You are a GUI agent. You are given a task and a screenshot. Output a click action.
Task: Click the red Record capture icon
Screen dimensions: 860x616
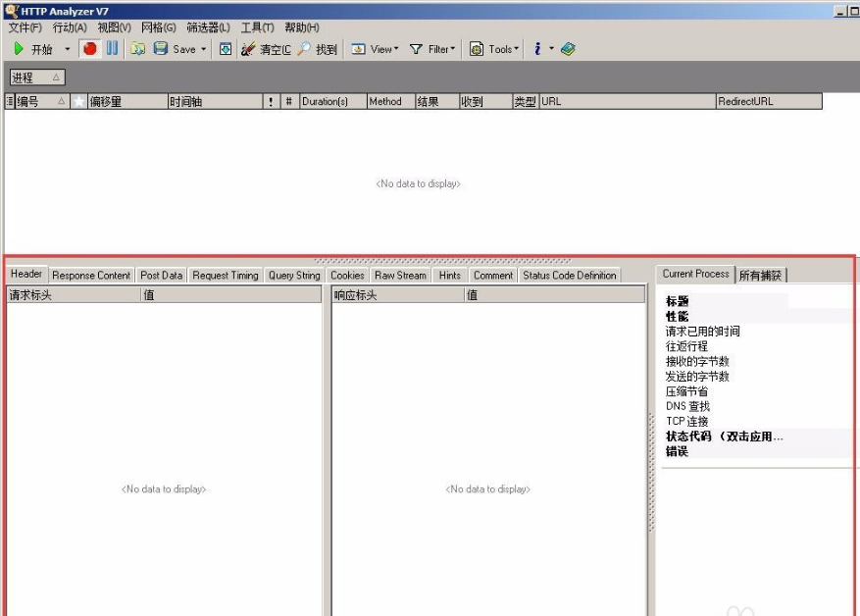88,48
